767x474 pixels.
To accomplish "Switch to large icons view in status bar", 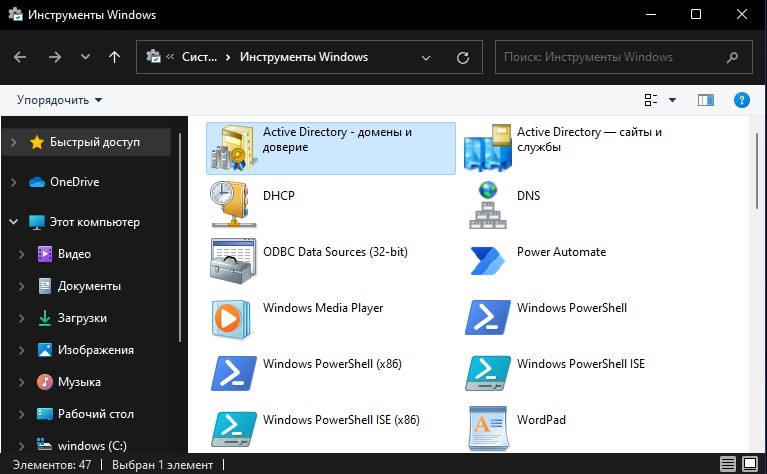I will click(x=750, y=464).
